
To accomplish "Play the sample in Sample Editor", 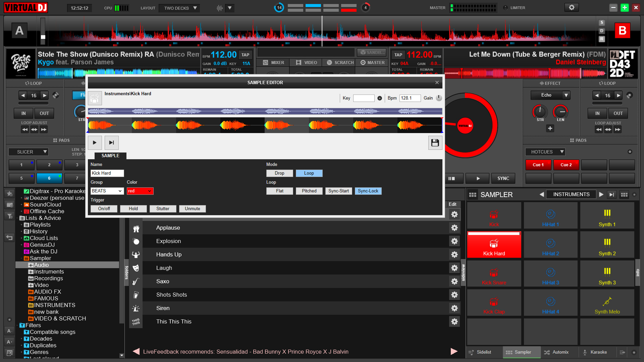I will tap(95, 142).
